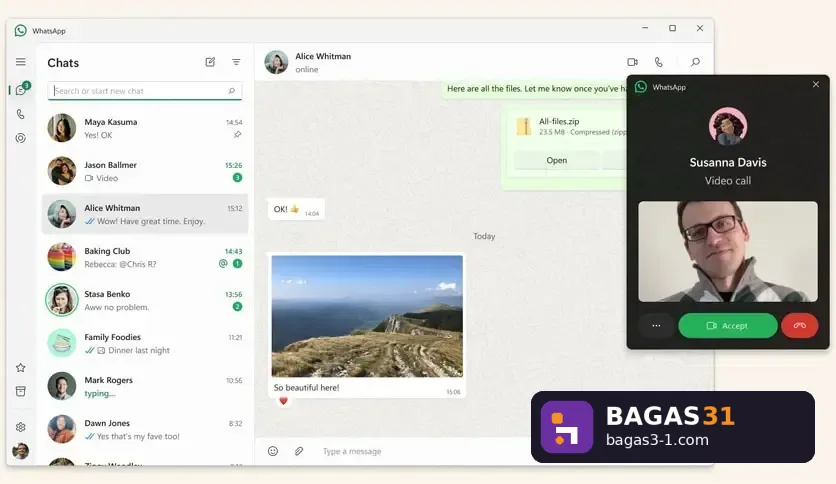The width and height of the screenshot is (836, 484).
Task: Click the 'OK!' message bubble
Action: tap(296, 209)
